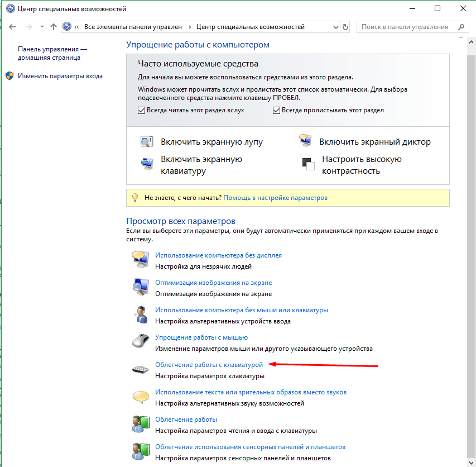Click the text Настройка для незрячих людей
Screen dimensions: 476x467
203,266
